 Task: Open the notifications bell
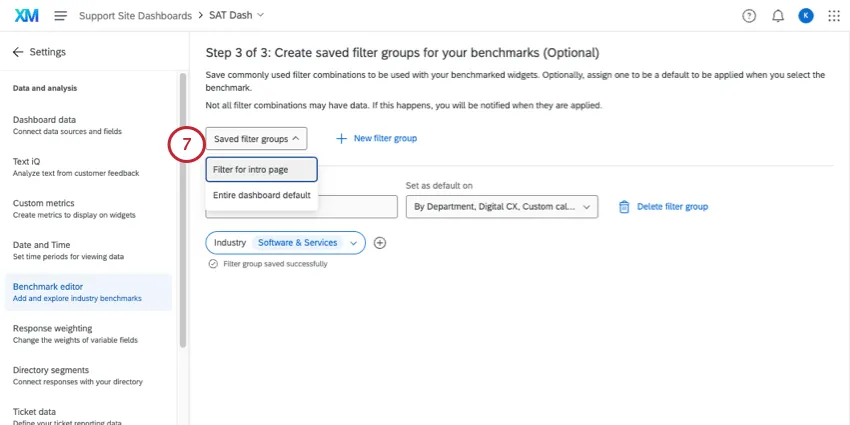[x=777, y=16]
